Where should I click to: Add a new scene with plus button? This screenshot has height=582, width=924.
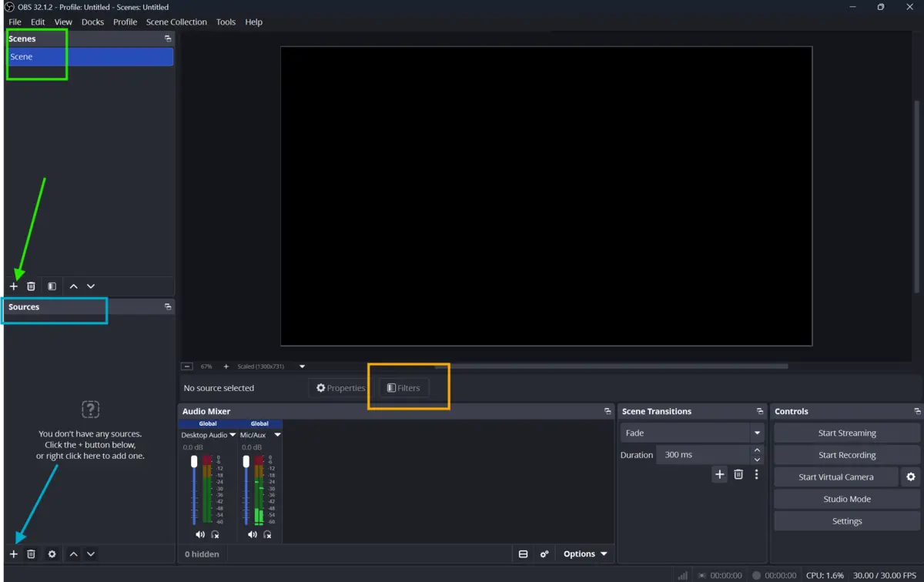point(13,286)
